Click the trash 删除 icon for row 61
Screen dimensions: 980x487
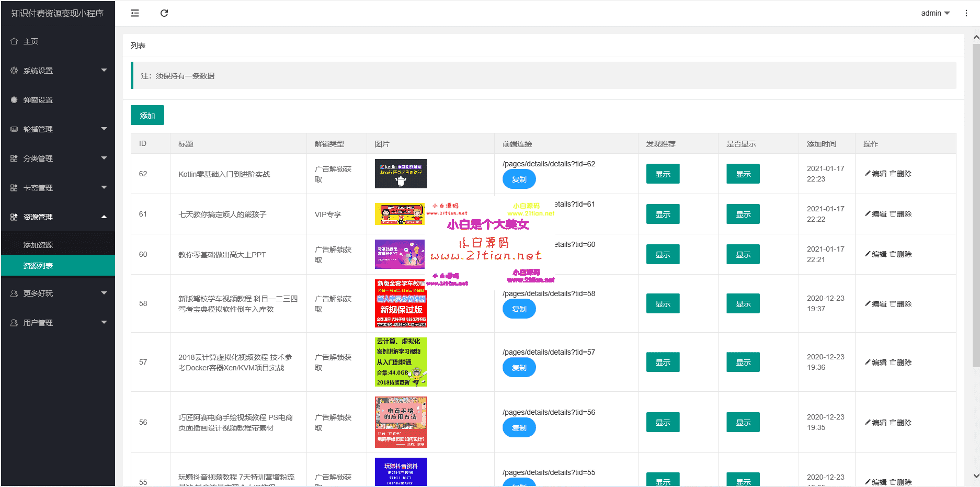(893, 214)
